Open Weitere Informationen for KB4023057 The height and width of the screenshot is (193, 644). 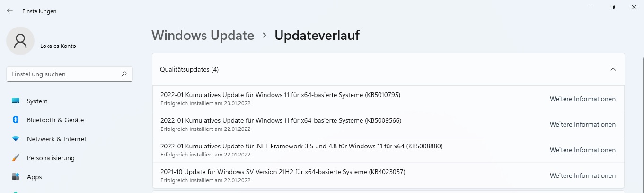[x=582, y=175]
